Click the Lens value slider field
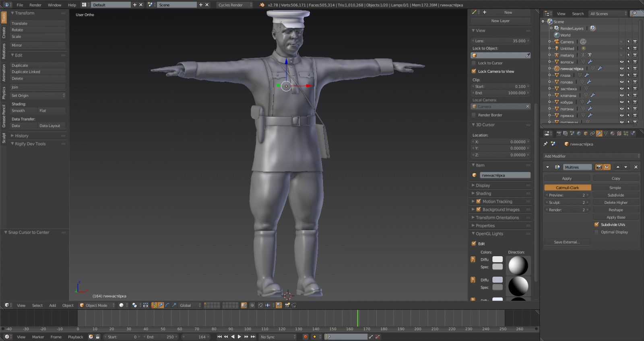 [x=501, y=41]
